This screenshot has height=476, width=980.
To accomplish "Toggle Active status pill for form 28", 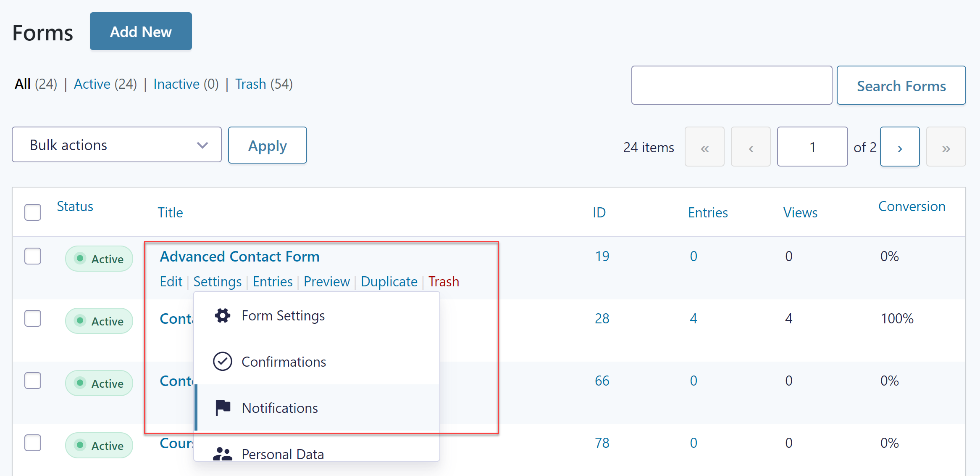I will pos(99,321).
